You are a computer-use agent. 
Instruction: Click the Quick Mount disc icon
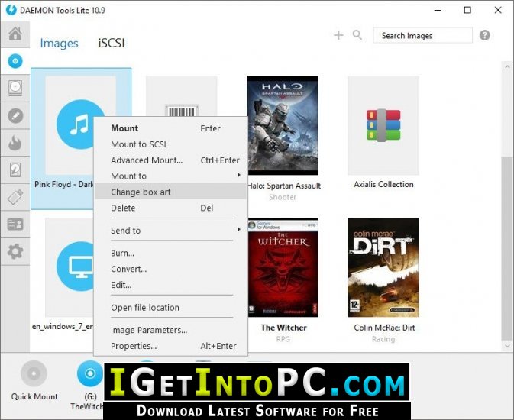tap(34, 373)
